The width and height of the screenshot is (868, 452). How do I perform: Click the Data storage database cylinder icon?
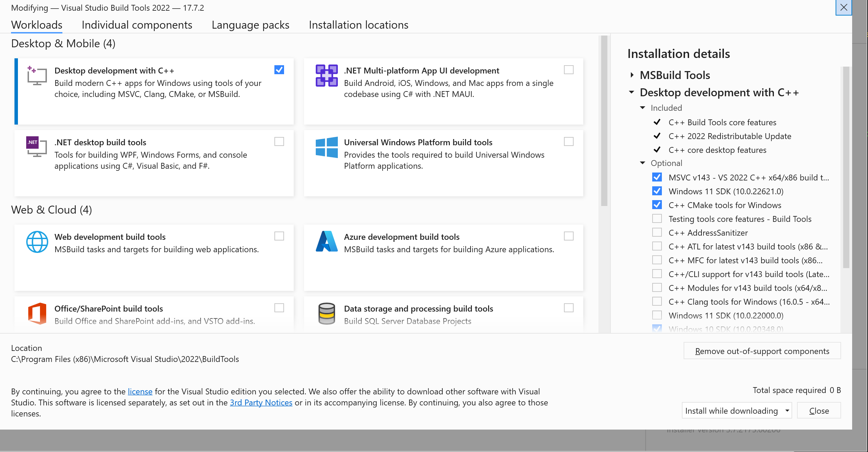(326, 313)
